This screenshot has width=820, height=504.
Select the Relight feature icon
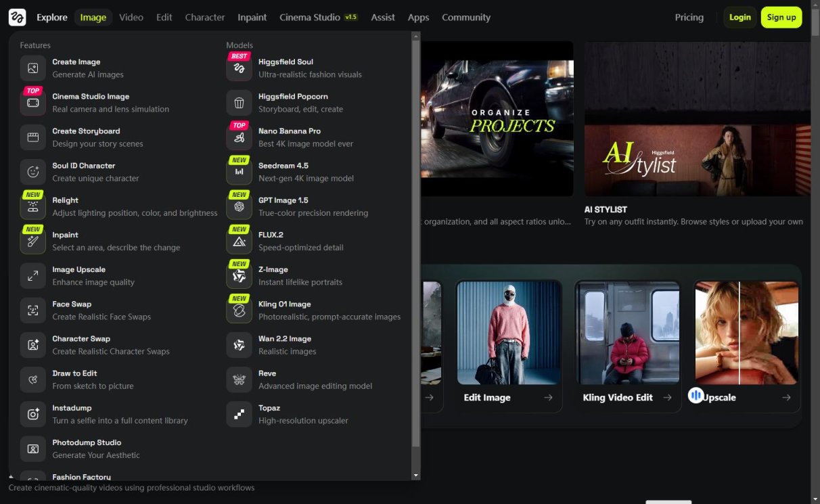click(32, 207)
